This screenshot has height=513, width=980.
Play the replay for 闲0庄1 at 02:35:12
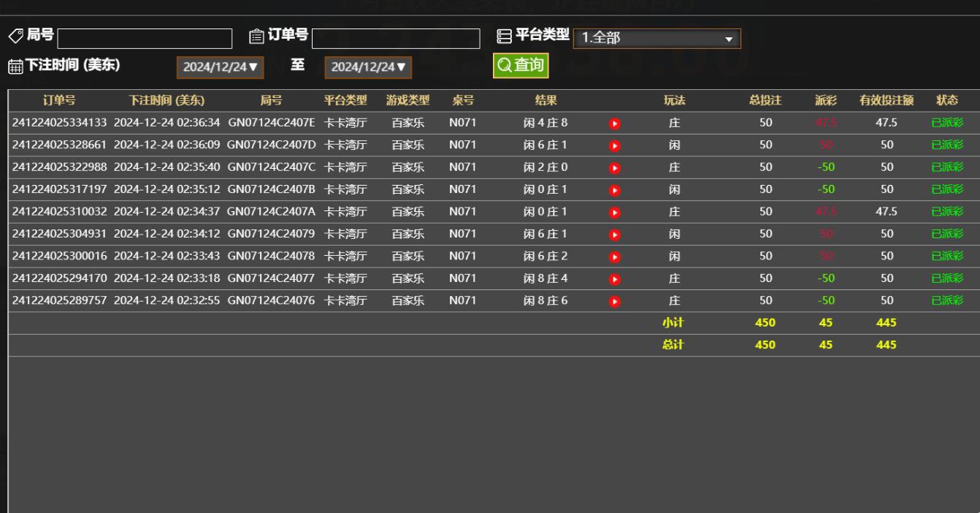(x=613, y=189)
